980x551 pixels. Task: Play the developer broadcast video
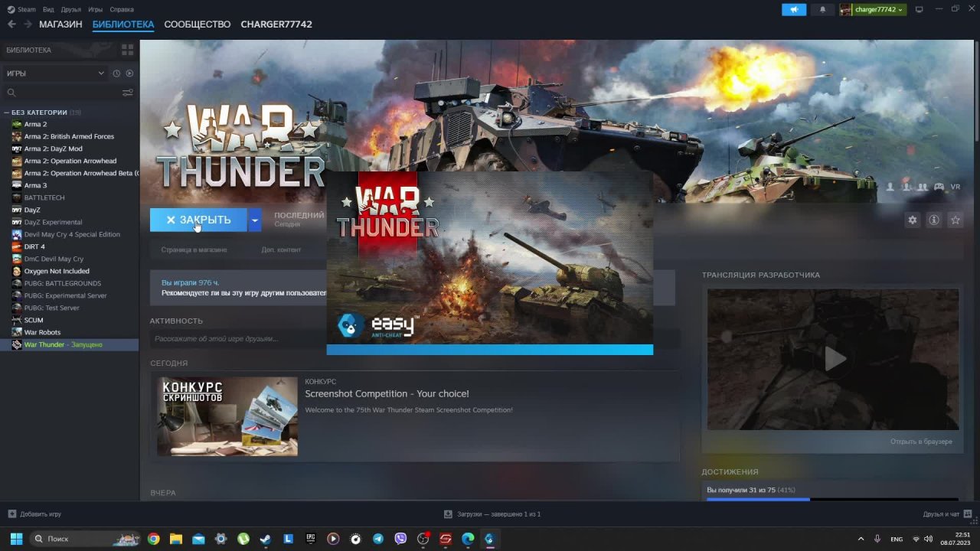click(833, 359)
